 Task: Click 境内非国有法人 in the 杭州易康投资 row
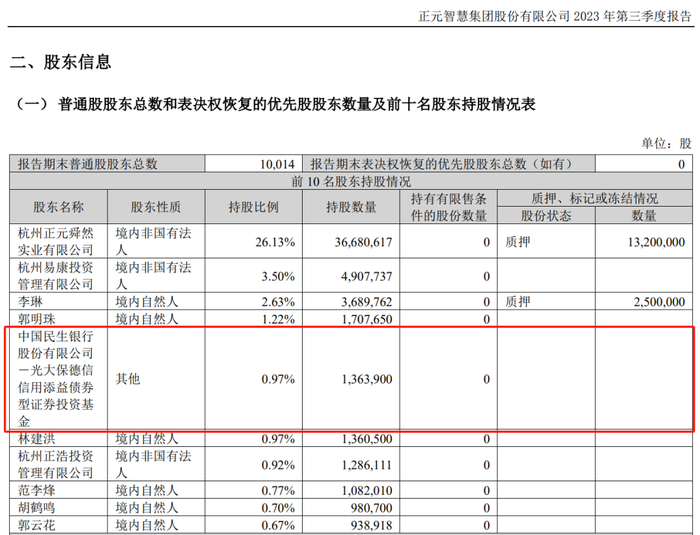(x=153, y=276)
